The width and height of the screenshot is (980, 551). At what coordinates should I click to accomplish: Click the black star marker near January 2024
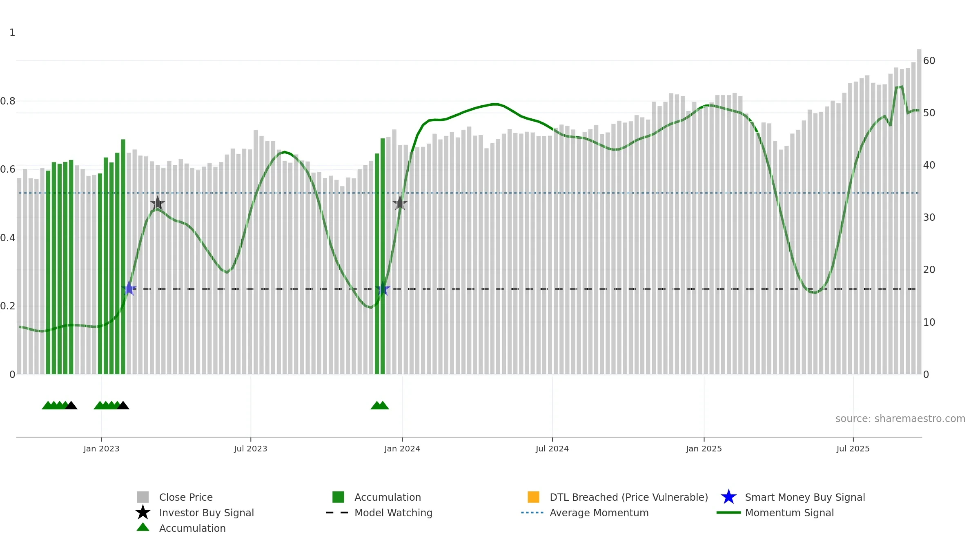point(400,203)
